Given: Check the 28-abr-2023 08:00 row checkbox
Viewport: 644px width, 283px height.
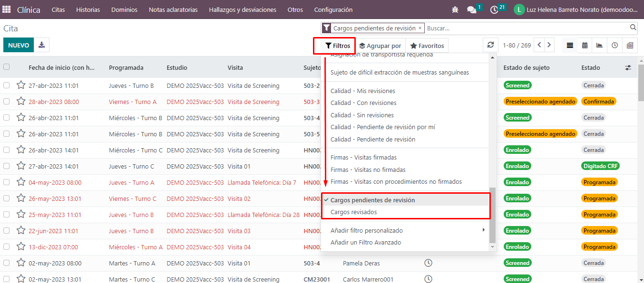Looking at the screenshot, I should click(x=7, y=102).
